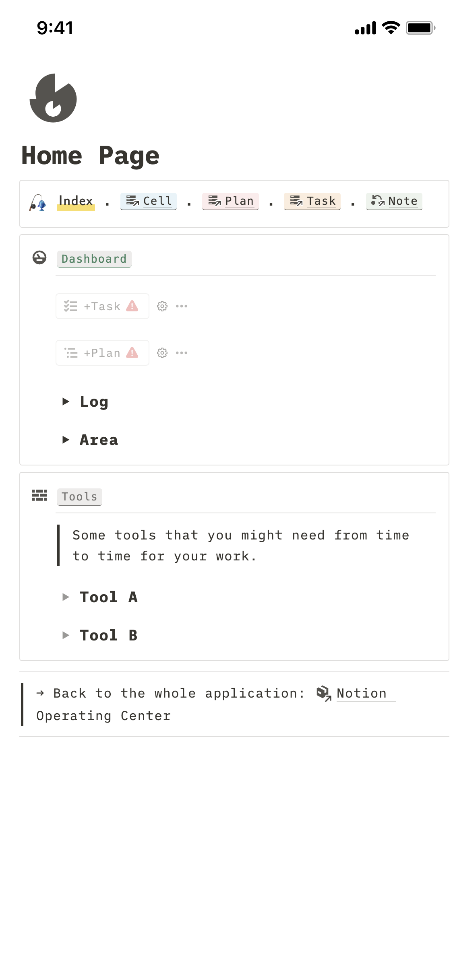Open settings gear next to +Task

[x=162, y=306]
